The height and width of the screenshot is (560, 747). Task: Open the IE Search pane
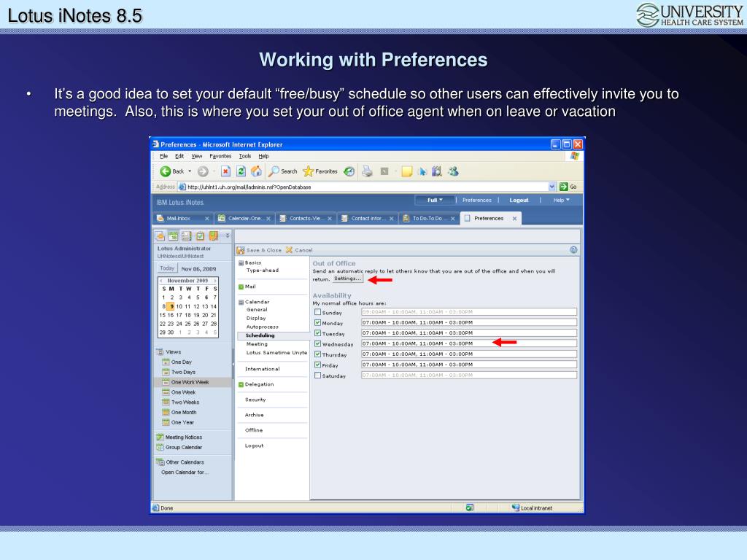pos(282,171)
